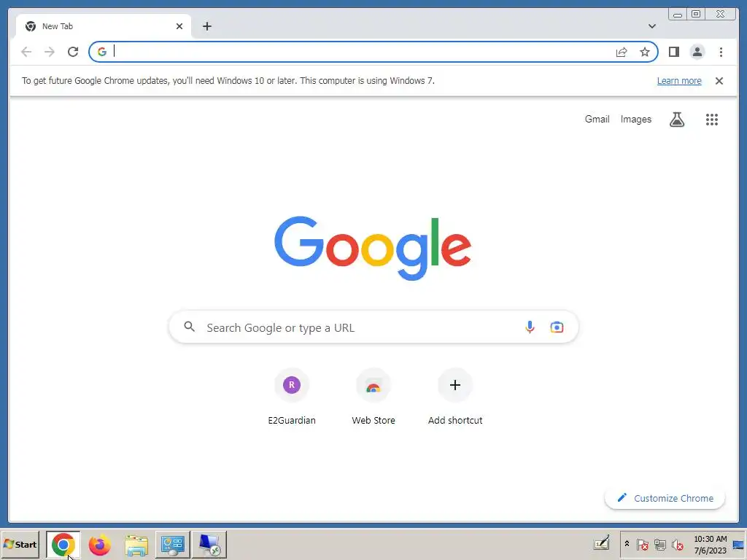Screen dimensions: 747x560
Task: Select the New Tab tab
Action: (x=104, y=26)
